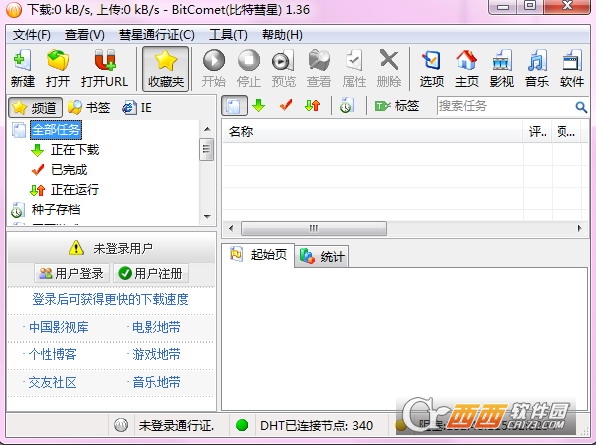Click the 搜索任务 search field

(x=506, y=106)
